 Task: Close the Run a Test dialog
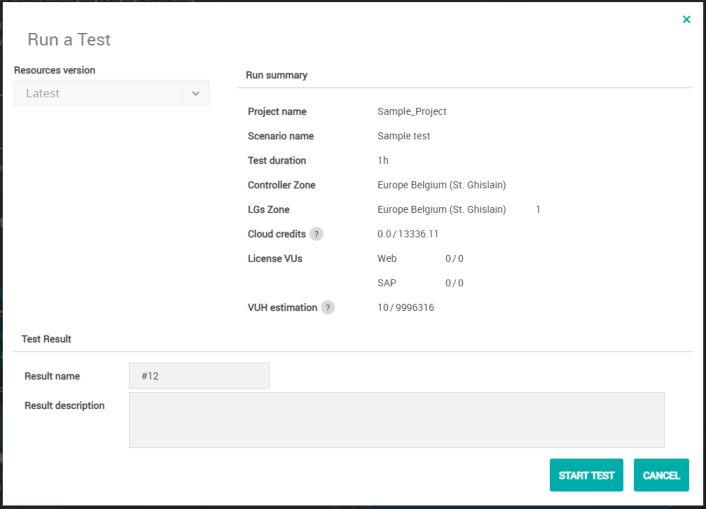686,19
